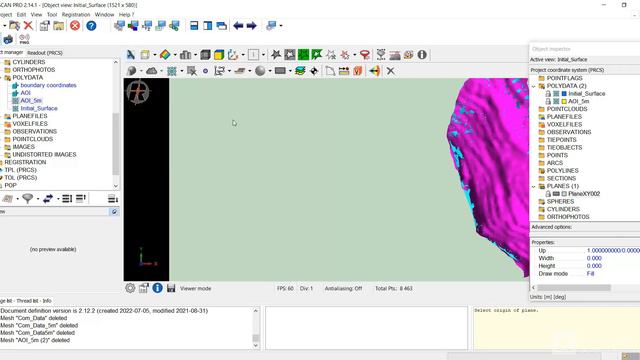Click the measure distance compass icon
Screen dimensions: 640x360
(131, 55)
